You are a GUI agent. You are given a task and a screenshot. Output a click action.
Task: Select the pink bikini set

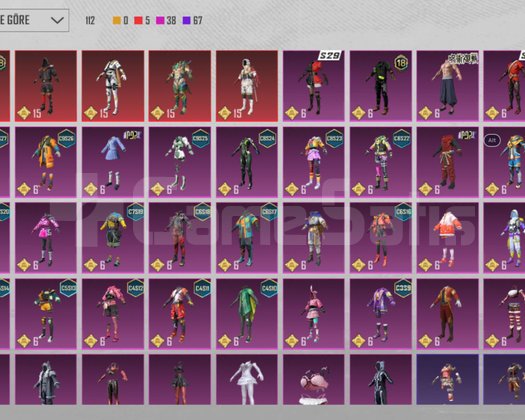[314, 380]
